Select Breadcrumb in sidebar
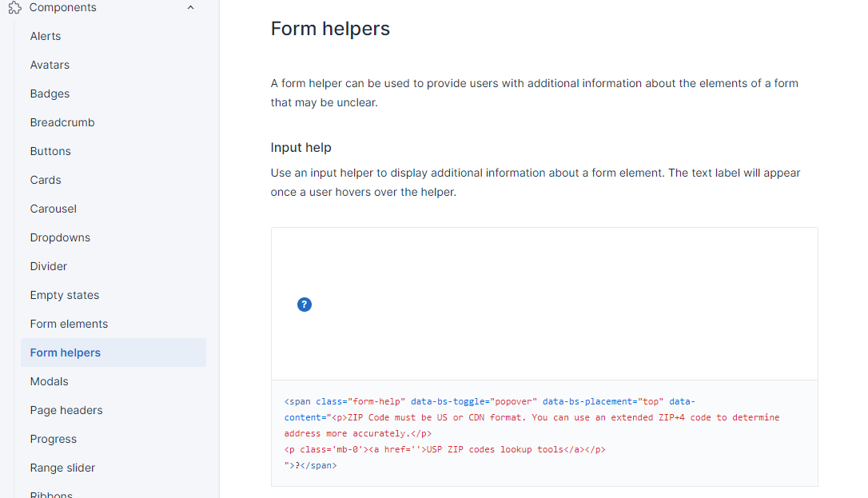The image size is (868, 498). coord(62,122)
